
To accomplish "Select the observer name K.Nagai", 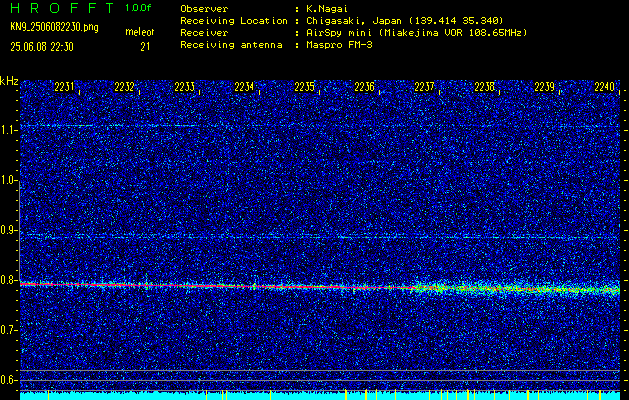I will coord(326,9).
